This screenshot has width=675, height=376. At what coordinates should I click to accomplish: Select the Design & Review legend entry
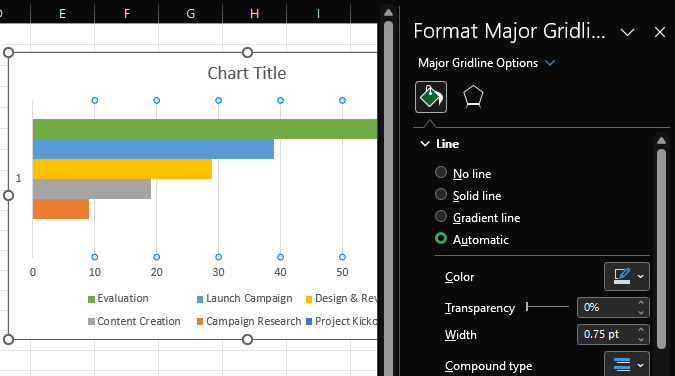click(342, 298)
